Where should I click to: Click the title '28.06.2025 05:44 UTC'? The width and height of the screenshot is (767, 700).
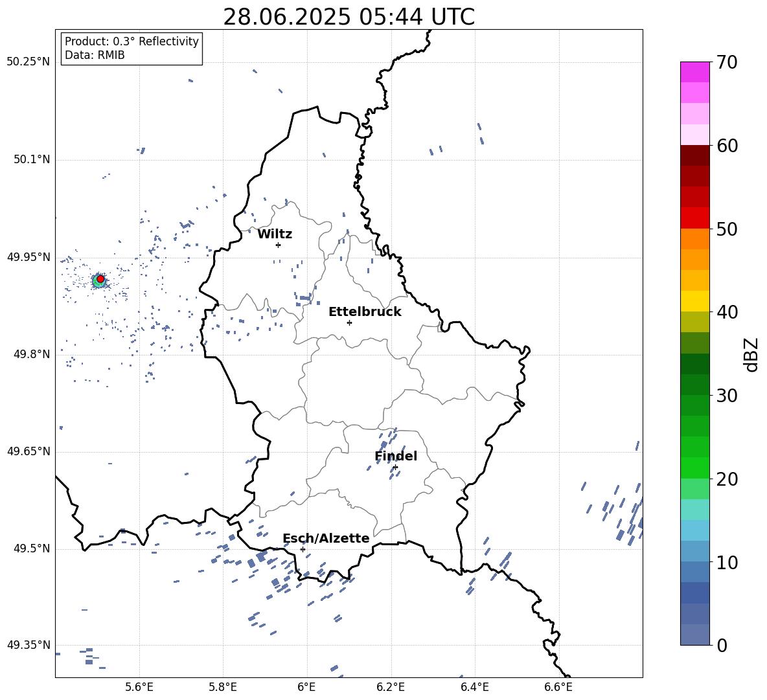tap(349, 17)
